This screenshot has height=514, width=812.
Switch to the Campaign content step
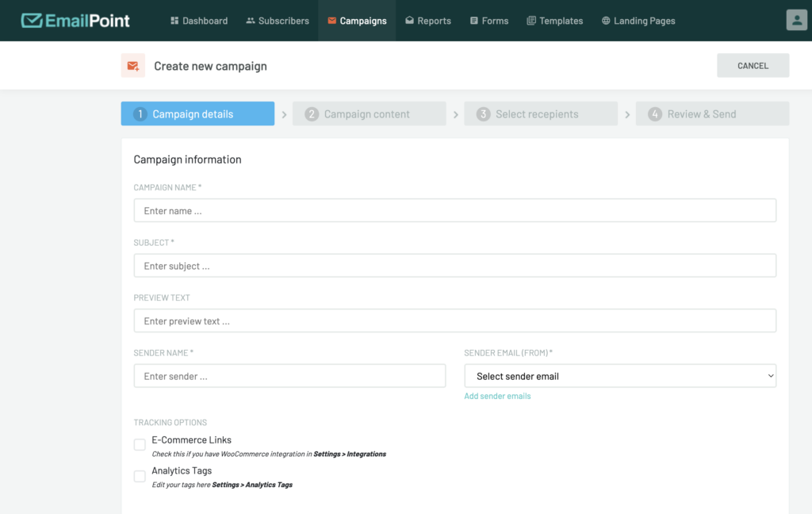[369, 114]
